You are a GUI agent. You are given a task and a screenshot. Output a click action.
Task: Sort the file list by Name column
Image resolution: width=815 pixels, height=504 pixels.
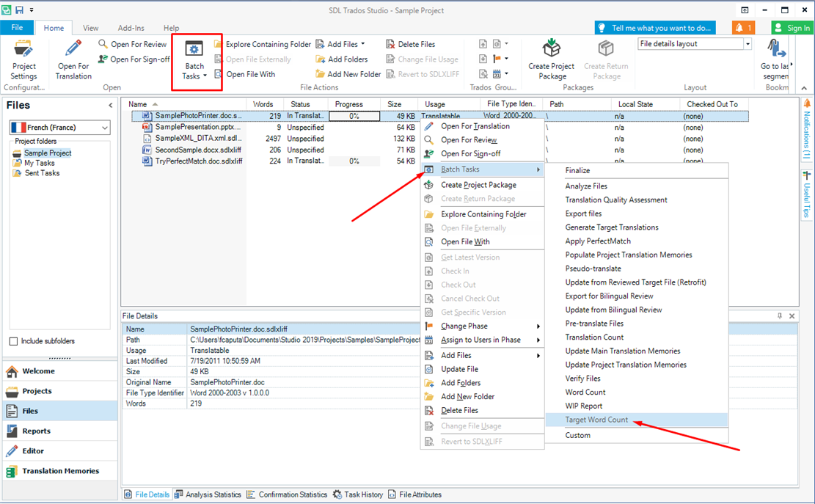[184, 104]
